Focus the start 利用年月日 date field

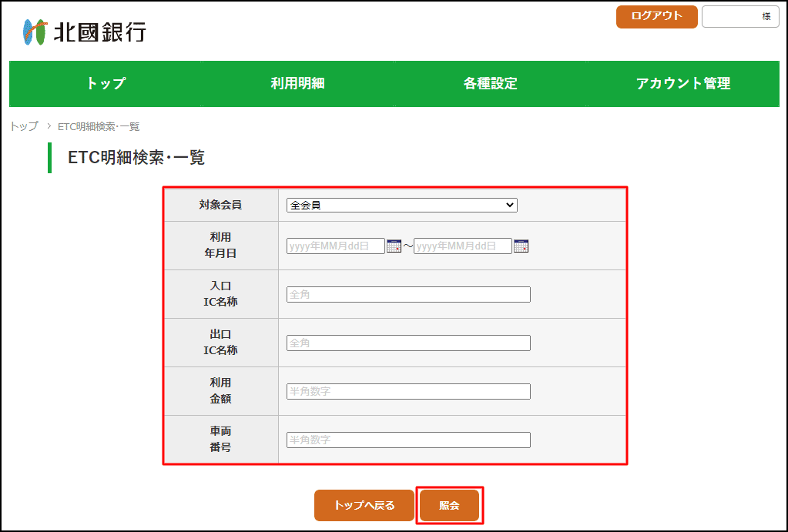(335, 246)
